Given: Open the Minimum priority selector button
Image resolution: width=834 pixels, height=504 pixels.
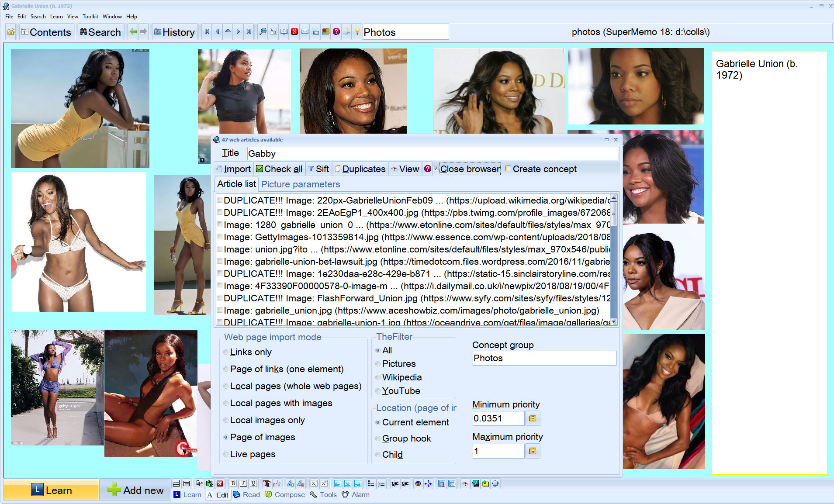Looking at the screenshot, I should point(533,418).
